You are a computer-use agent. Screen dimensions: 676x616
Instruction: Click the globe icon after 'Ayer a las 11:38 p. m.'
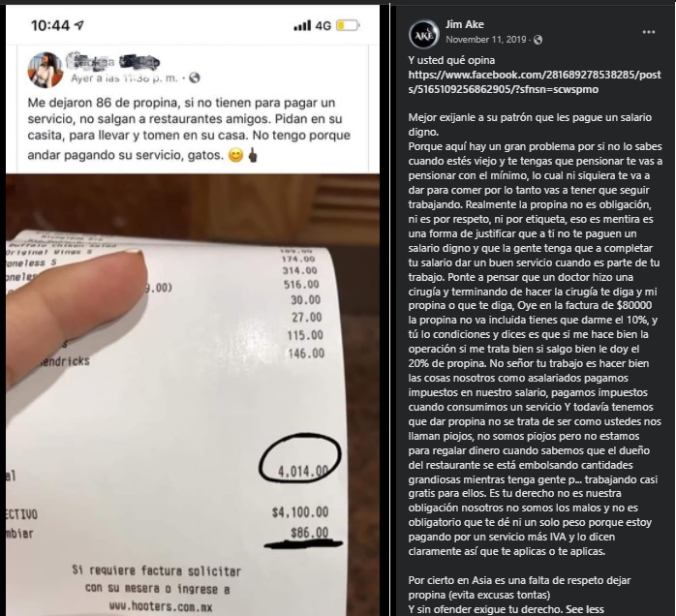click(x=195, y=77)
